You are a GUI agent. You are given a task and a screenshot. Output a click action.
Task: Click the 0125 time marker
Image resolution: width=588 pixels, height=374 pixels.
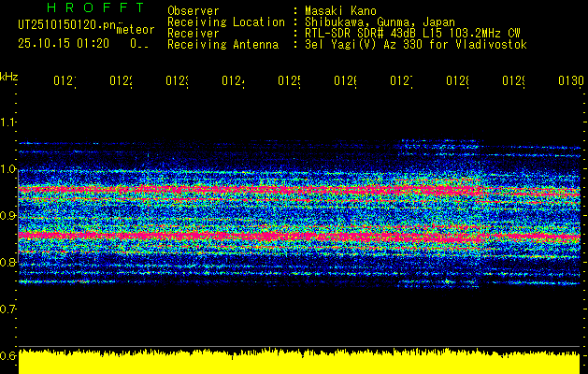(289, 81)
